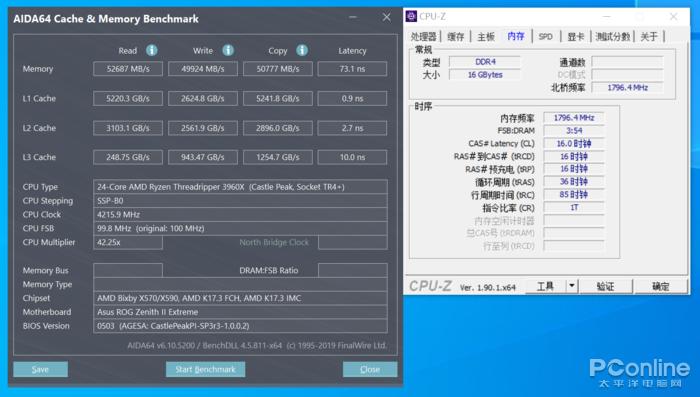Click the CPU Clock value 4215.9 MHz
Screen dimensions: 700x397
point(240,214)
